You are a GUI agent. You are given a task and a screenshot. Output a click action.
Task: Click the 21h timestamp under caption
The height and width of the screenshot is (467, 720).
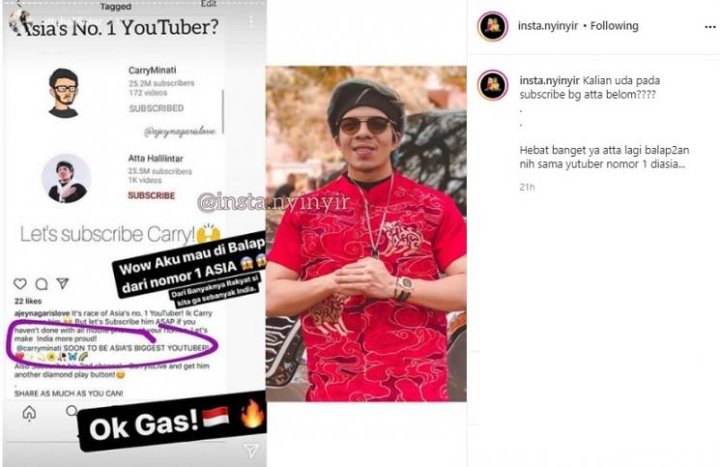(527, 187)
